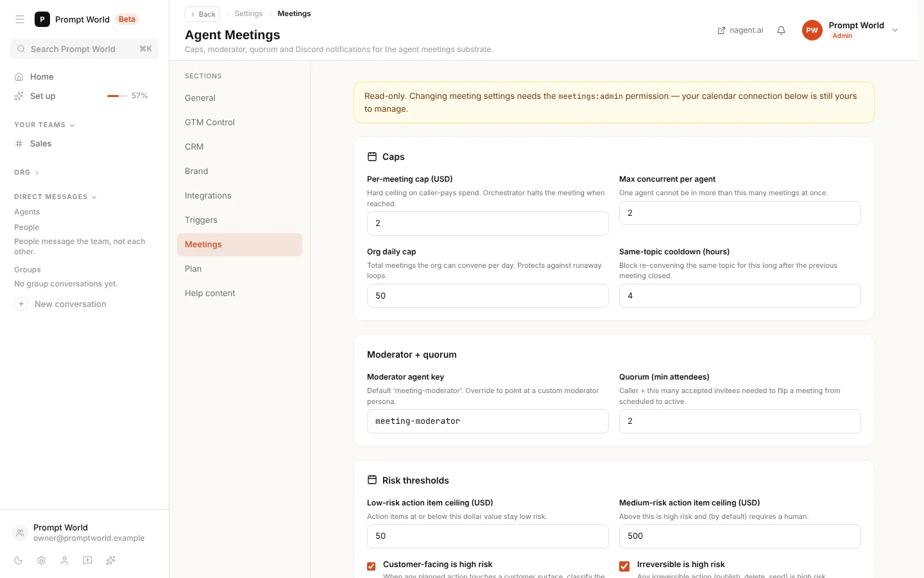Click the calendar icon beside Caps

(x=372, y=157)
